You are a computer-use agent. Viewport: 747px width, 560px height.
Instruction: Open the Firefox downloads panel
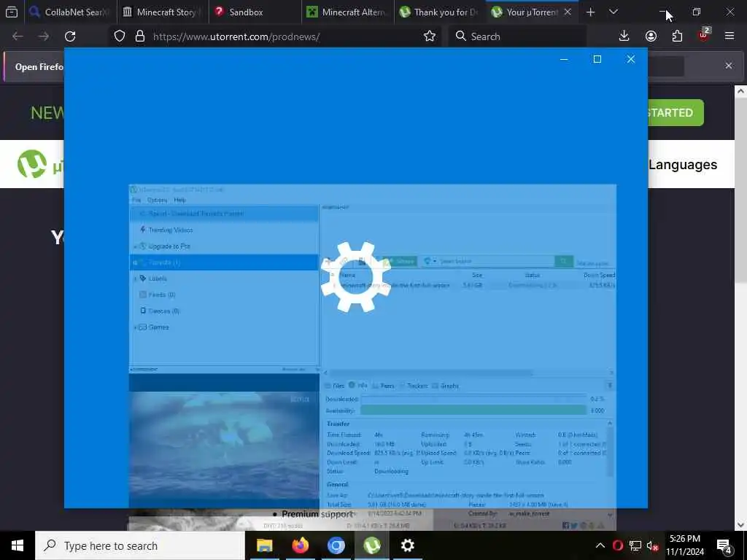[624, 36]
